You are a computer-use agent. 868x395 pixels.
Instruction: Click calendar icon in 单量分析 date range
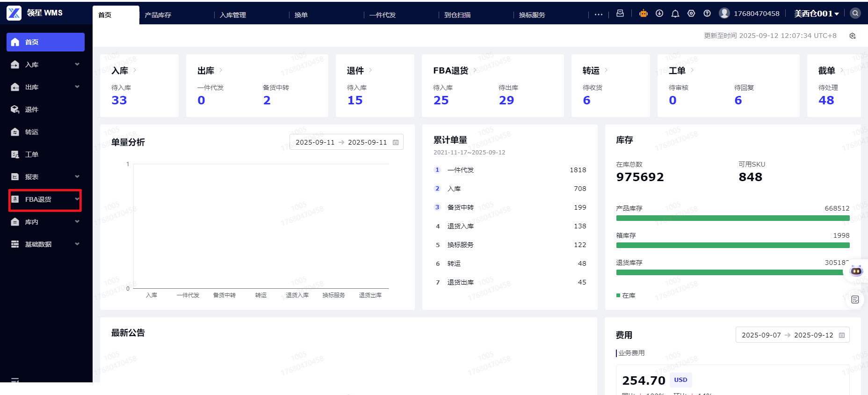click(x=396, y=142)
